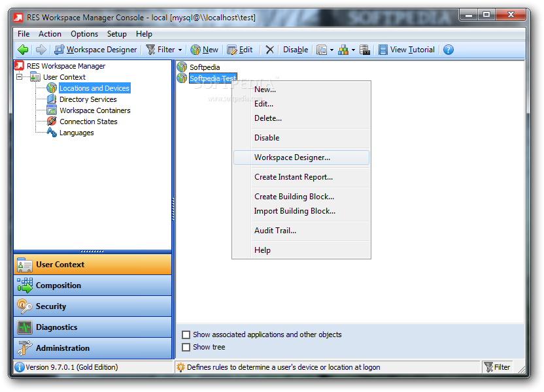The height and width of the screenshot is (392, 544).
Task: Click the Edit toolbar button
Action: 240,50
